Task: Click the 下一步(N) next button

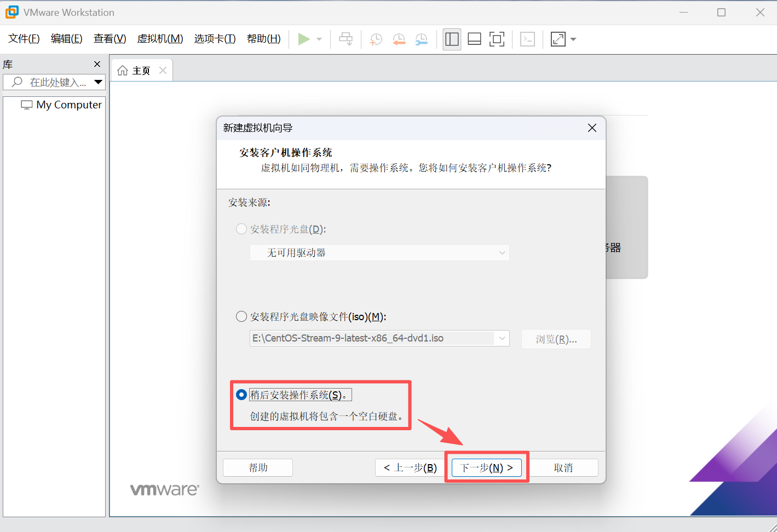Action: tap(486, 467)
